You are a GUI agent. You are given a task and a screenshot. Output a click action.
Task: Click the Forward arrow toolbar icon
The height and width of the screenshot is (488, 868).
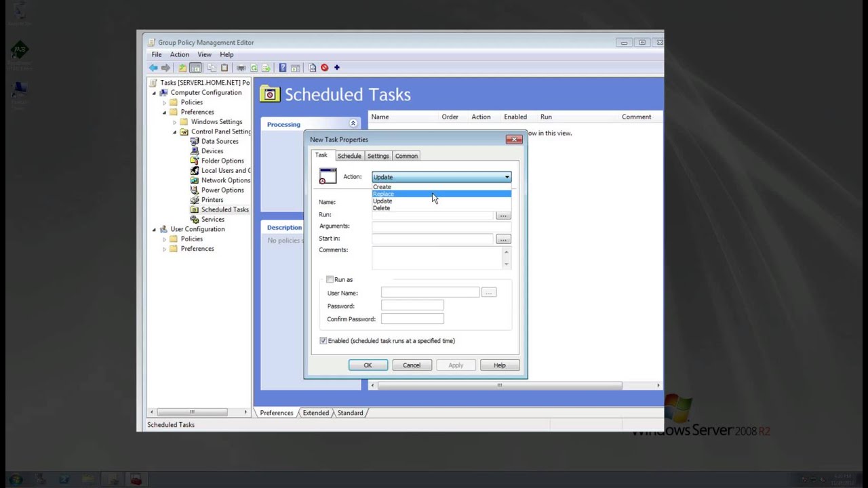click(165, 68)
